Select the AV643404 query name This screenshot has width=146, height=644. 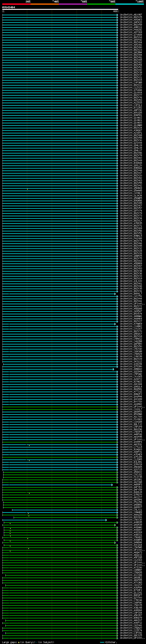point(8,8)
